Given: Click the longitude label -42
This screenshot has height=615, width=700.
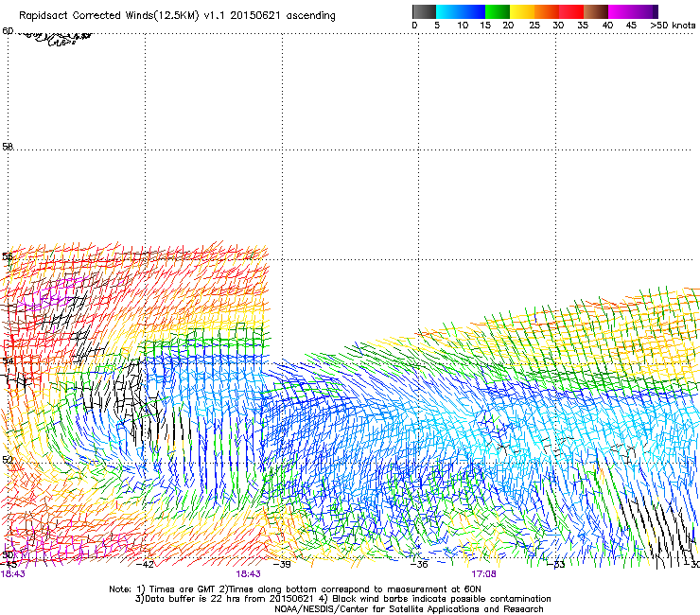Looking at the screenshot, I should click(x=145, y=564).
